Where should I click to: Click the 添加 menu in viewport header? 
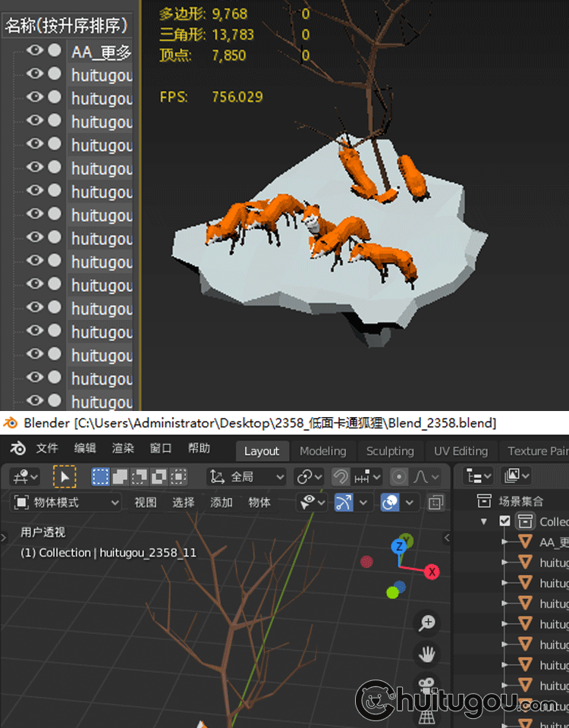(x=222, y=502)
